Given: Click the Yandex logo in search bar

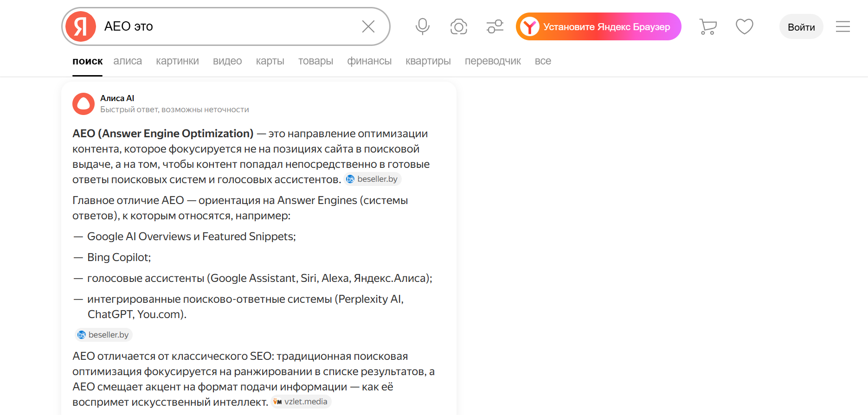Looking at the screenshot, I should click(x=81, y=26).
